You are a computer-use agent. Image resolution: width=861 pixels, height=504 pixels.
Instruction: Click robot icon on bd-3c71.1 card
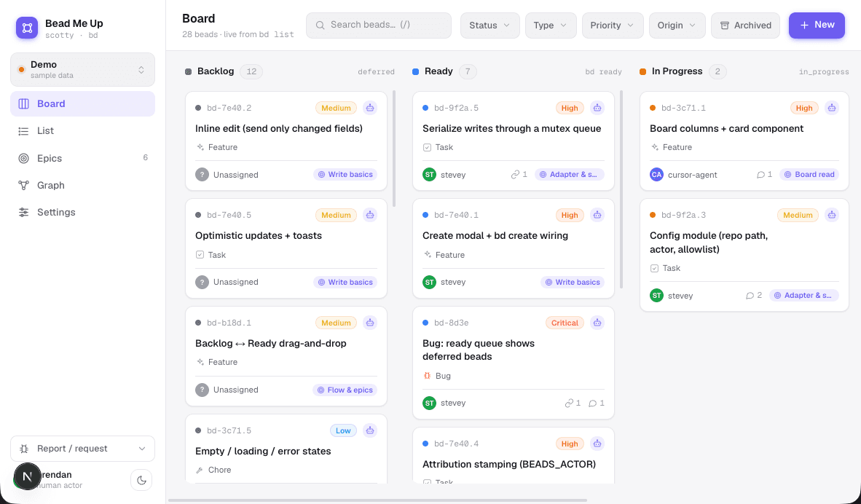coord(832,109)
